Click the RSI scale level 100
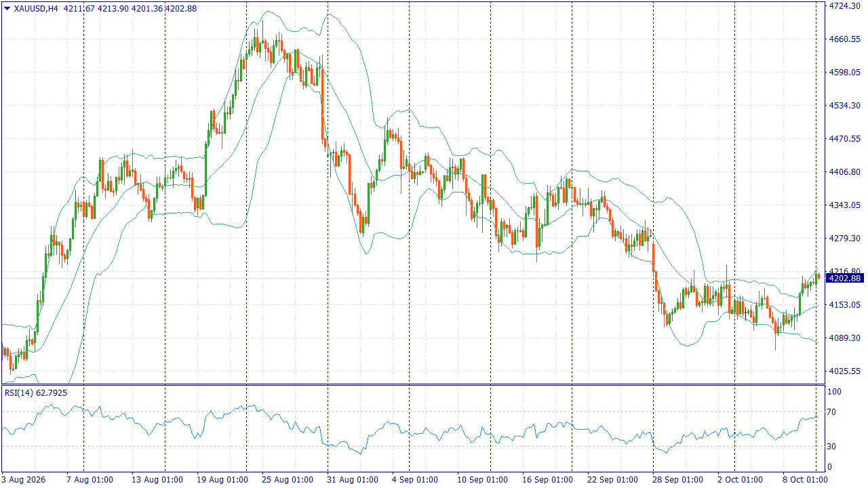 pyautogui.click(x=835, y=392)
